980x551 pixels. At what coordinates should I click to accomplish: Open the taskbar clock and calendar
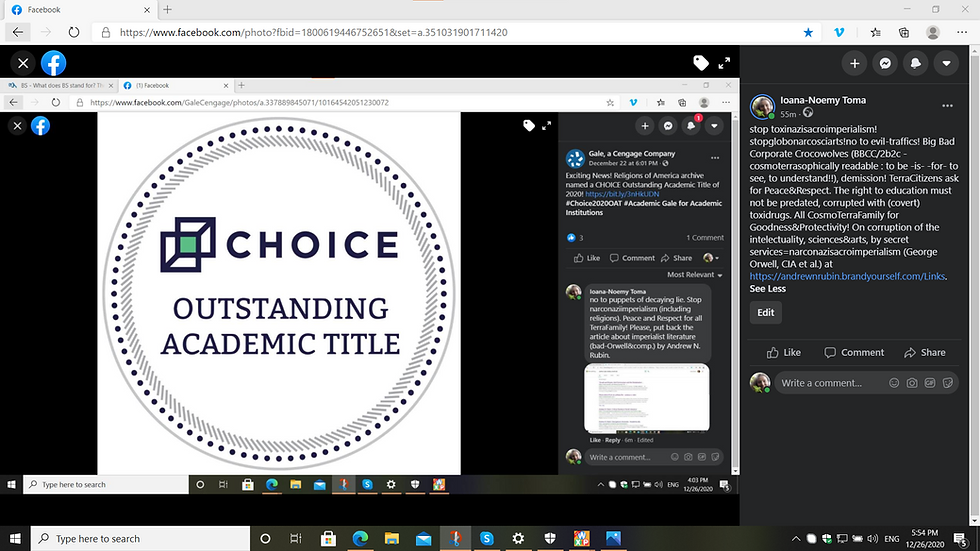[x=925, y=539]
